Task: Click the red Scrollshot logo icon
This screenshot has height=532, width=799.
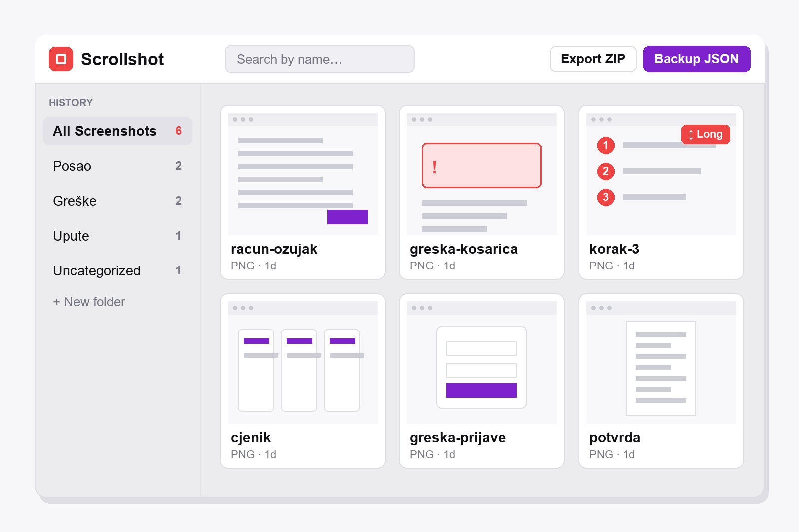Action: pos(61,59)
